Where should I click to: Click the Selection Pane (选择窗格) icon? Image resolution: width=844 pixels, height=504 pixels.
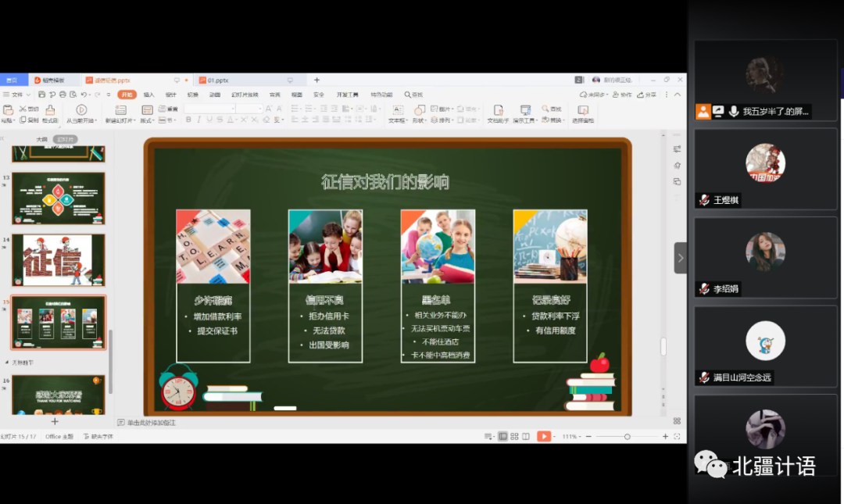583,110
